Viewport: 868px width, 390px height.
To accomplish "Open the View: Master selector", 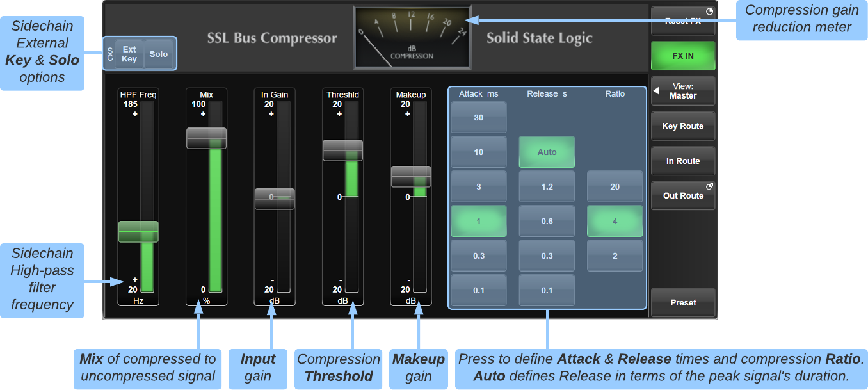I will pos(683,91).
